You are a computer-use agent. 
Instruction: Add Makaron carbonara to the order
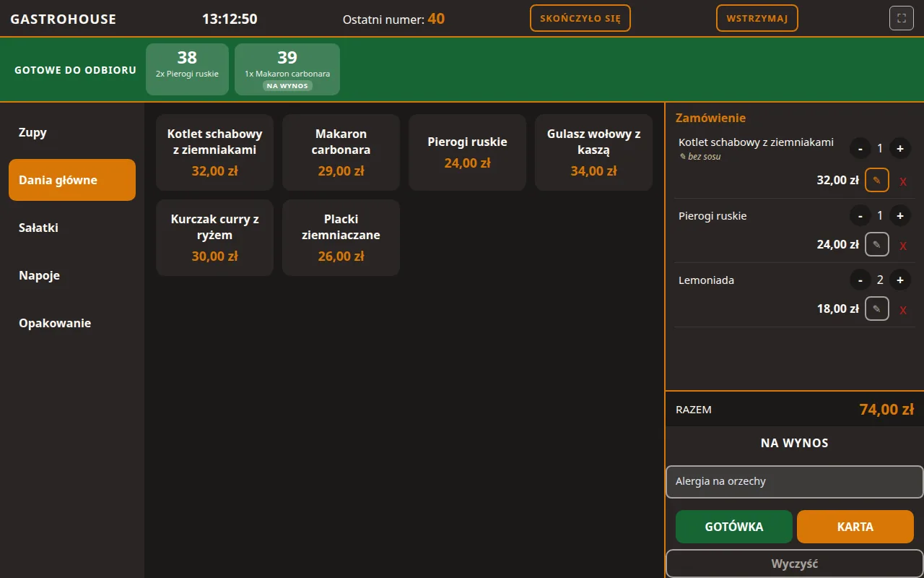click(x=341, y=152)
